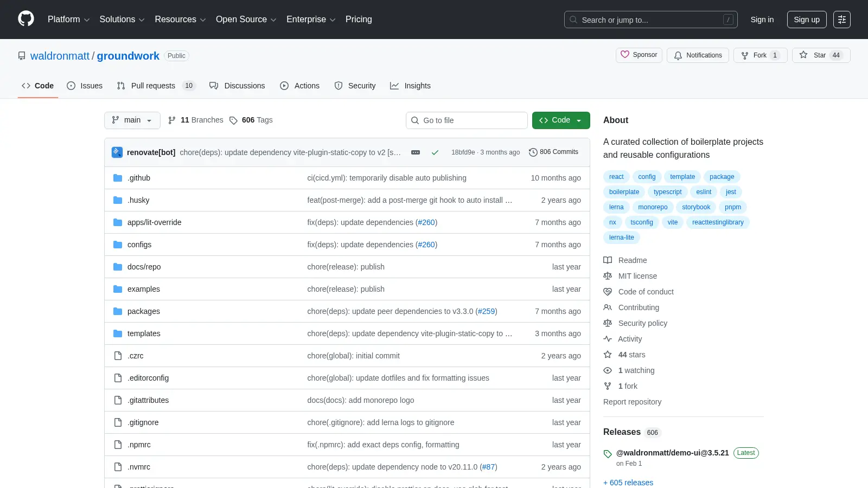Expand commit message ellipsis button
Image resolution: width=868 pixels, height=488 pixels.
tap(416, 152)
